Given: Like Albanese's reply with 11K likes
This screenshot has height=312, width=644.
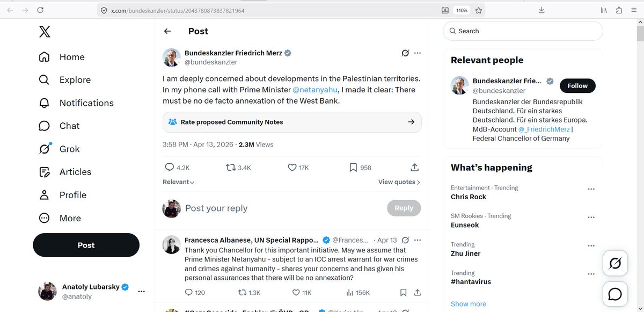Looking at the screenshot, I should 296,293.
